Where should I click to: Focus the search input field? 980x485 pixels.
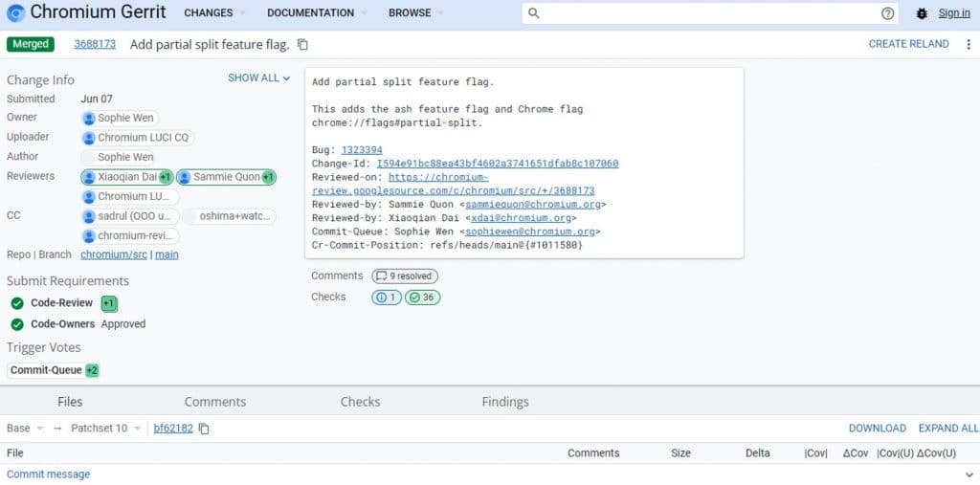coord(711,13)
